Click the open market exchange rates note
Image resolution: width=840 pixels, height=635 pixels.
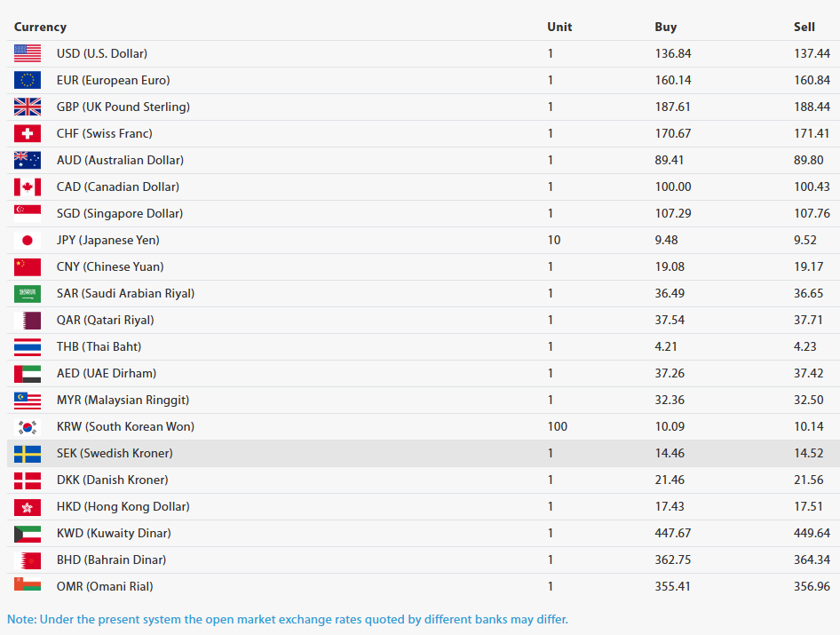tap(288, 620)
